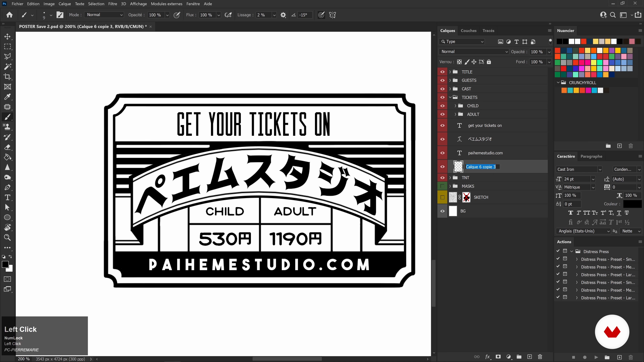
Task: Add layer style fx button
Action: 488,357
